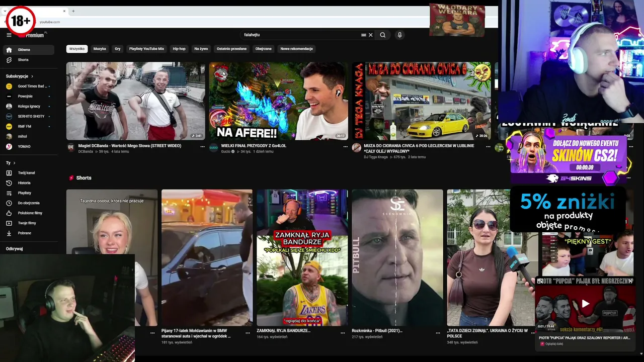The height and width of the screenshot is (362, 644).
Task: Open the WIELKI FINAŁ PRZYGODY Z Go4LOL title
Action: click(x=254, y=146)
